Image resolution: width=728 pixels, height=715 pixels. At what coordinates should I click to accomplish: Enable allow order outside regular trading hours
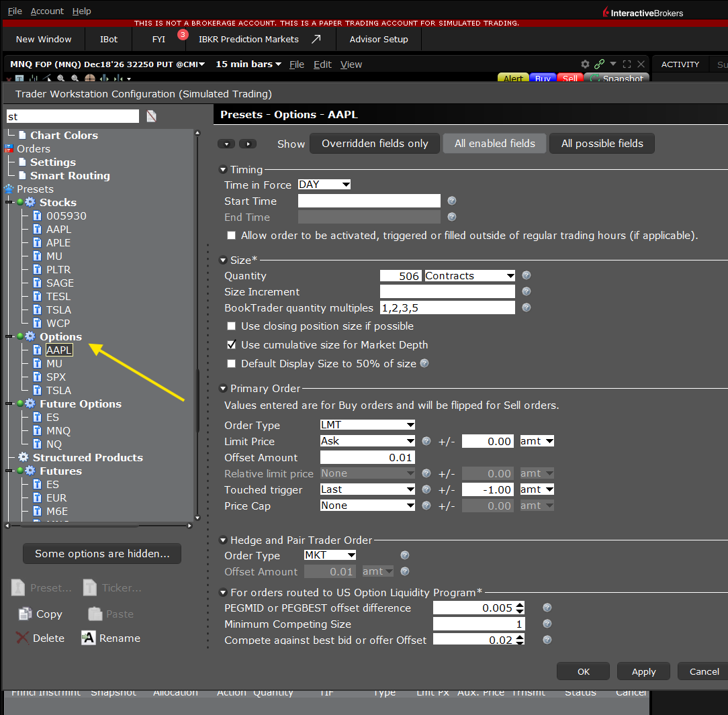pos(231,235)
